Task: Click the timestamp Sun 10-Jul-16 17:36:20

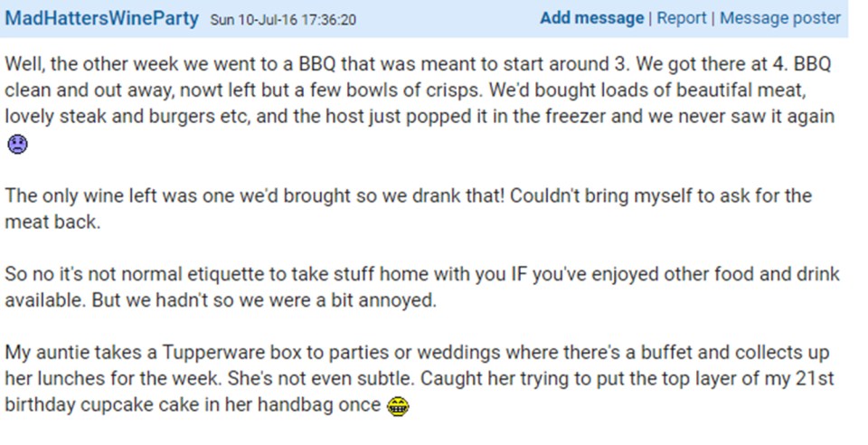Action: tap(283, 20)
